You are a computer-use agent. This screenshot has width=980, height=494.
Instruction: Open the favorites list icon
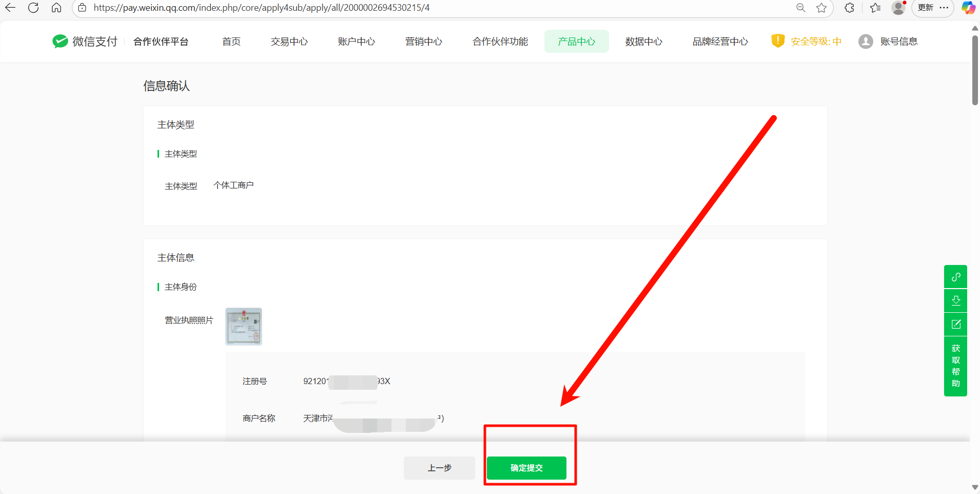click(875, 8)
